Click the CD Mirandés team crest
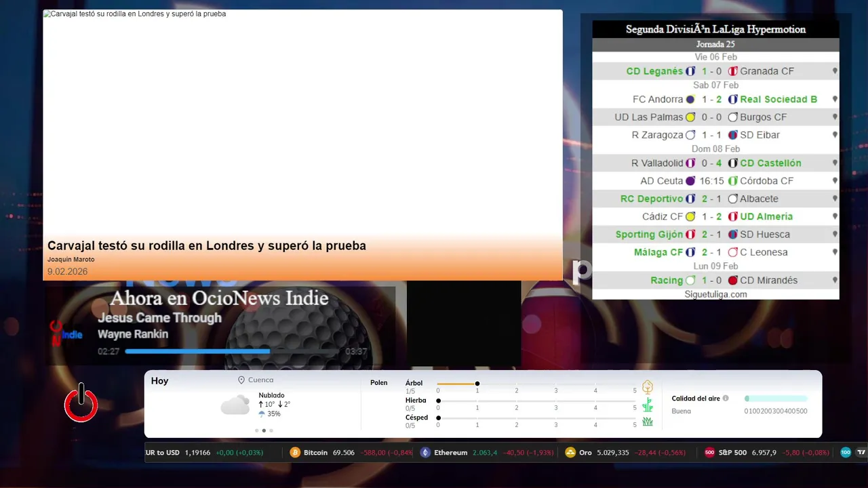The image size is (868, 488). (733, 281)
